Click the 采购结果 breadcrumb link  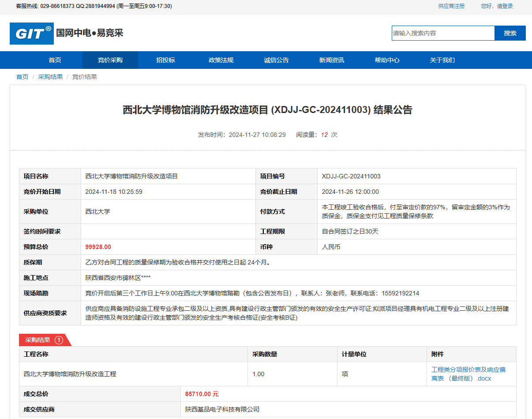click(50, 77)
